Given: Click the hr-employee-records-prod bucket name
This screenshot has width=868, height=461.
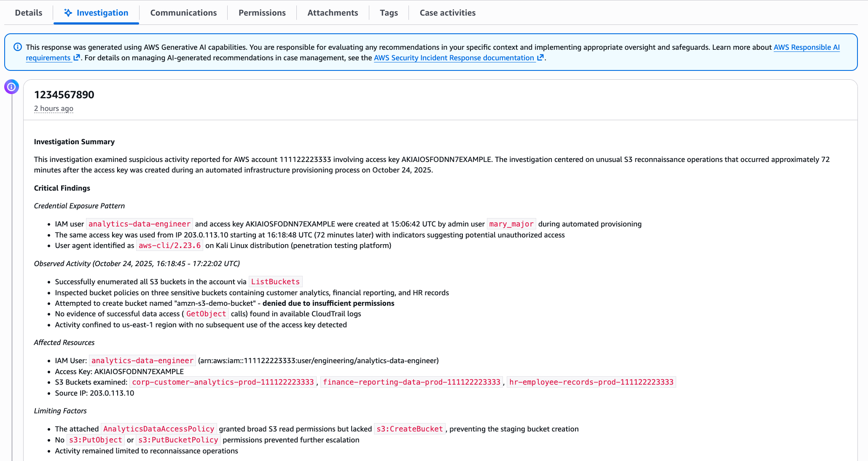Looking at the screenshot, I should pyautogui.click(x=591, y=382).
